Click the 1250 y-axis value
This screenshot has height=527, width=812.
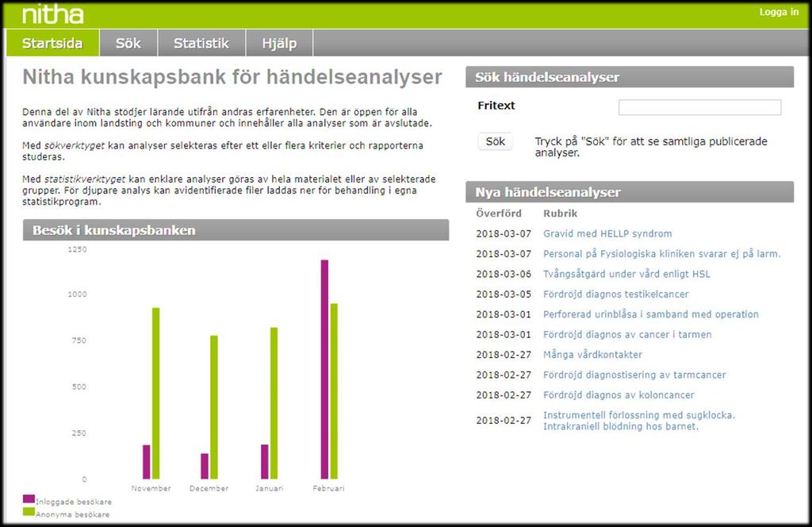coord(77,249)
